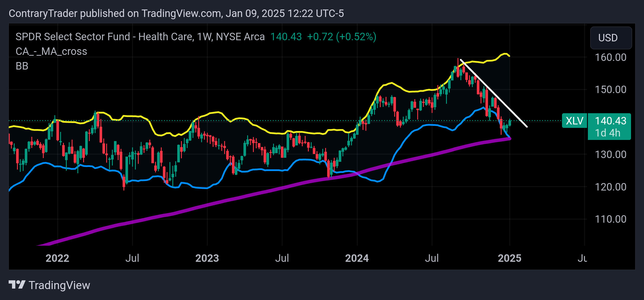Click the Jul label after 2022
The image size is (644, 300).
(x=132, y=258)
